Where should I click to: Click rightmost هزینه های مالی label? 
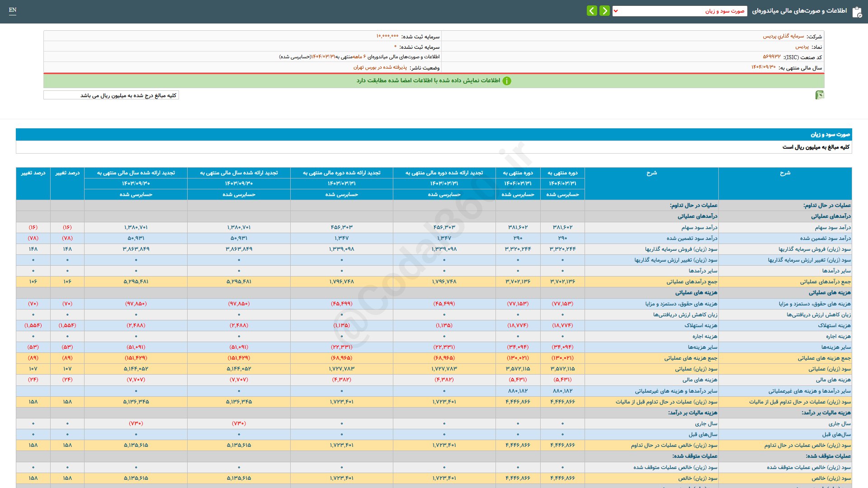click(x=833, y=380)
